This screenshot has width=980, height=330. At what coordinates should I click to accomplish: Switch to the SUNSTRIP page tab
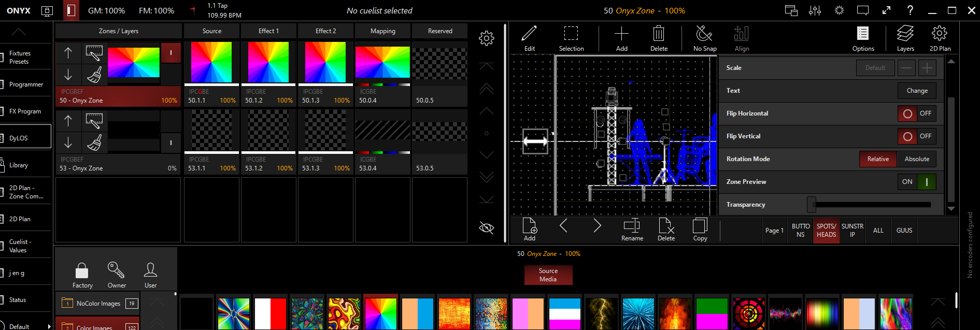[x=853, y=231]
